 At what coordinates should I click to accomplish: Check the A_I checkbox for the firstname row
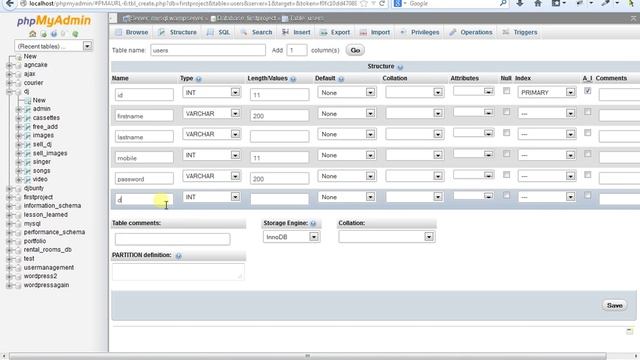(587, 112)
